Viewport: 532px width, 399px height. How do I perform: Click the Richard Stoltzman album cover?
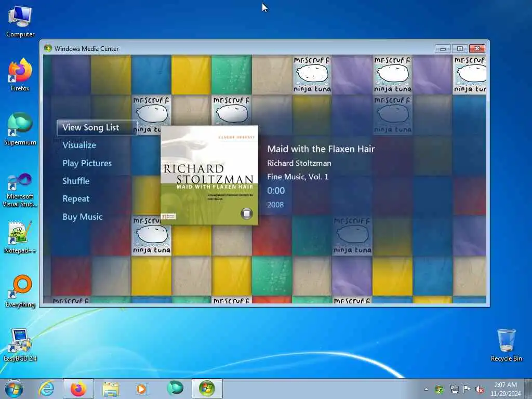[x=209, y=175]
